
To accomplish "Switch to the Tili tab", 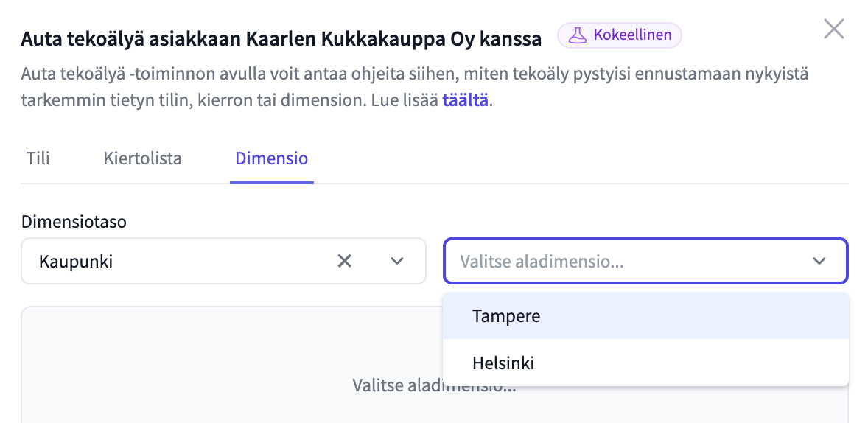I will coord(38,158).
